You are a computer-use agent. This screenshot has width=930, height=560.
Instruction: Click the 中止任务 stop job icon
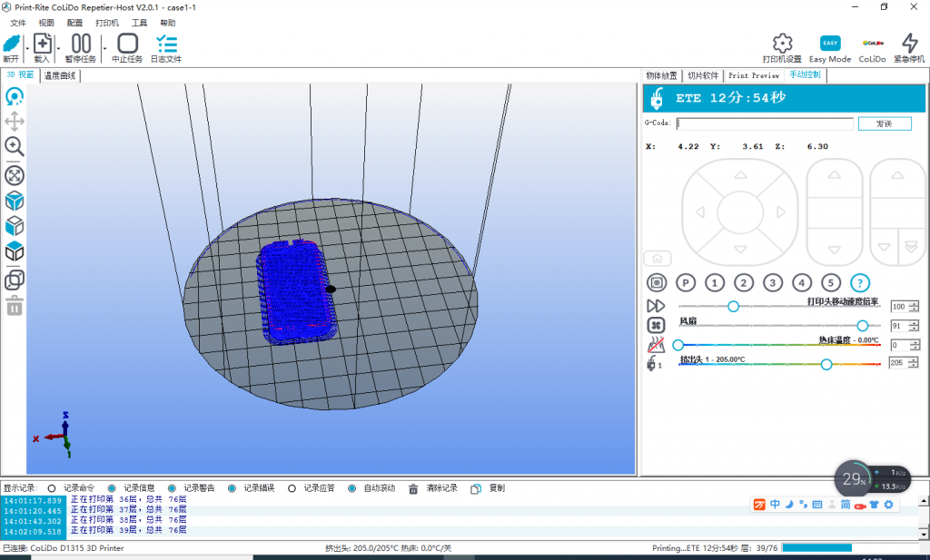(x=128, y=43)
